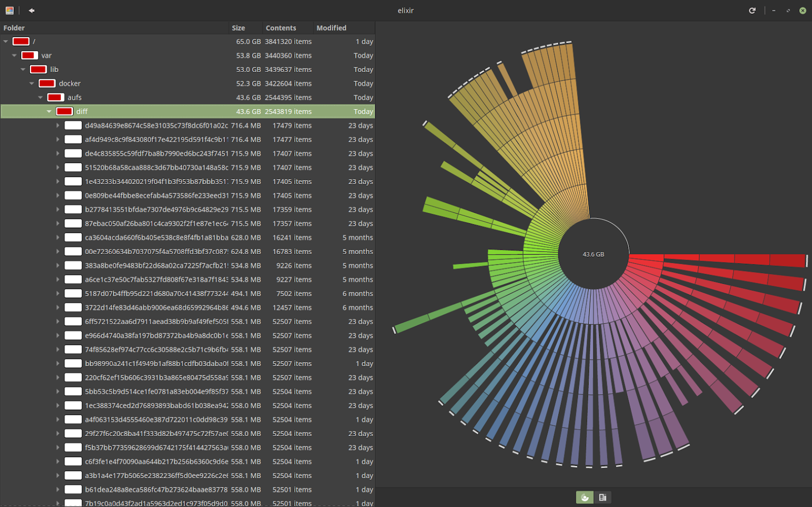Viewport: 812px width, 507px height.
Task: Collapse the var folder
Action: tap(14, 56)
